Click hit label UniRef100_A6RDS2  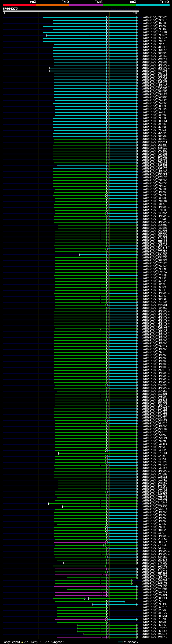tap(154, 625)
